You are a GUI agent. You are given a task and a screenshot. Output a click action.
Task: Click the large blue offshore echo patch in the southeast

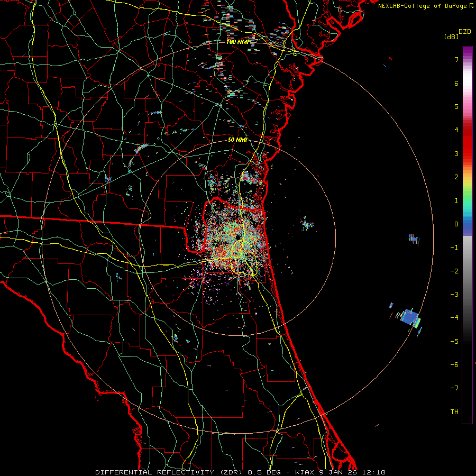(x=409, y=317)
